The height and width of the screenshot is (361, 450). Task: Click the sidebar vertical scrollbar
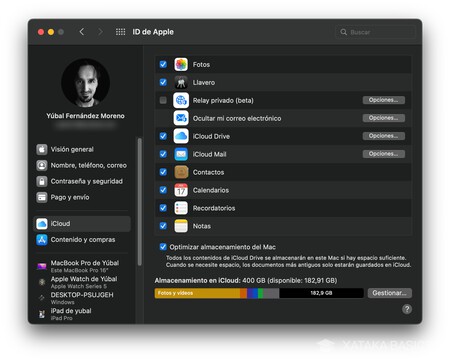(140, 202)
